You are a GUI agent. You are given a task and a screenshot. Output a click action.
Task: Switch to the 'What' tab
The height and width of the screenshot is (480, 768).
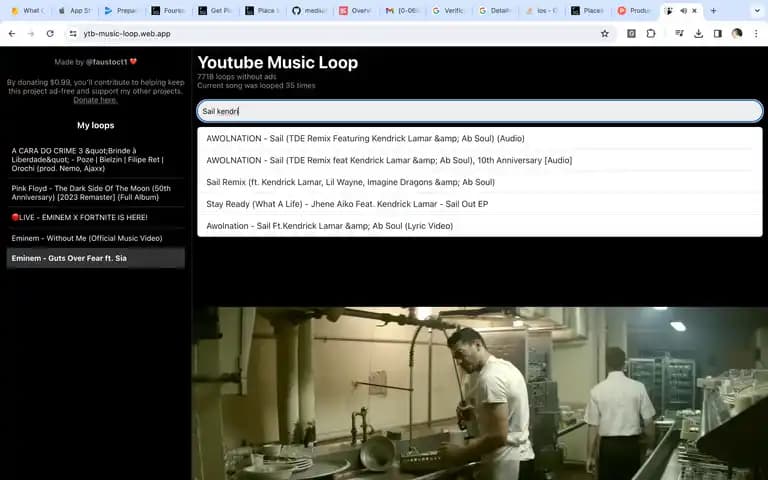(28, 10)
